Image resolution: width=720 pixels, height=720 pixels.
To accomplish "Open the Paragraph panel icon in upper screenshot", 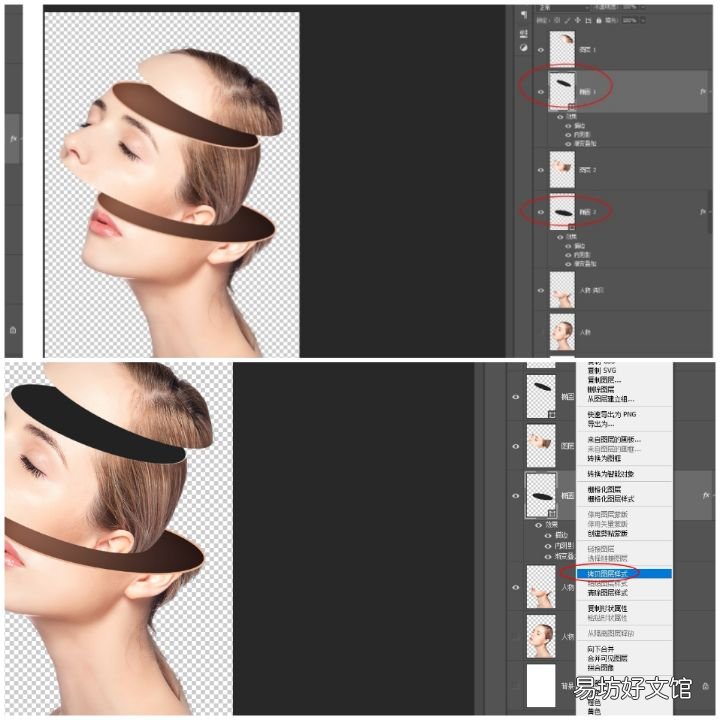I will tap(524, 15).
